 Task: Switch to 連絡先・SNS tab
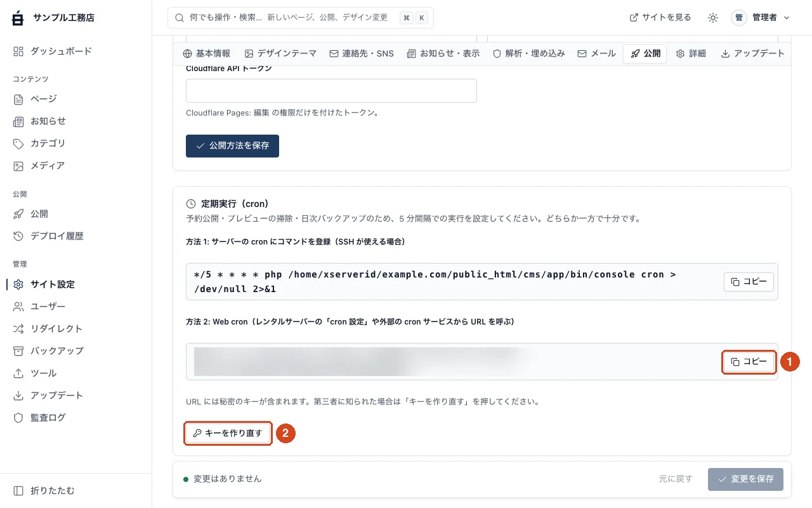coord(362,53)
